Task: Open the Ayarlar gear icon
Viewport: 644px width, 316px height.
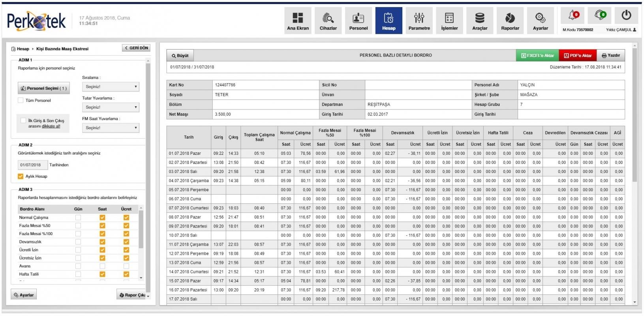Action: tap(541, 21)
